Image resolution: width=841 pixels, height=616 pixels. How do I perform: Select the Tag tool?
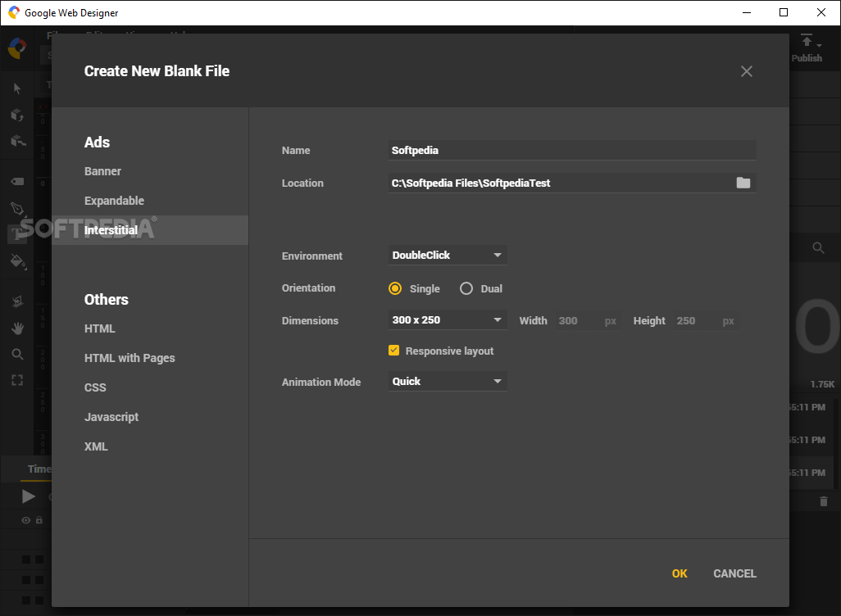17,181
